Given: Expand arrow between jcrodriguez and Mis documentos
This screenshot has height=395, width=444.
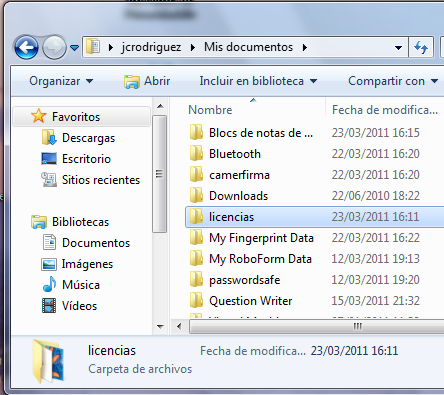Looking at the screenshot, I should pos(193,48).
